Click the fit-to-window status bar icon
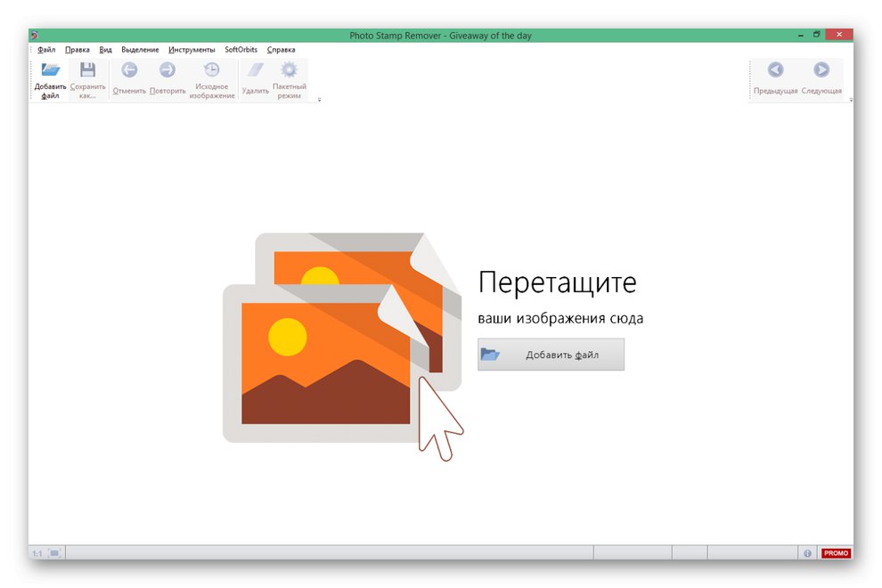The height and width of the screenshot is (588, 882). point(54,553)
